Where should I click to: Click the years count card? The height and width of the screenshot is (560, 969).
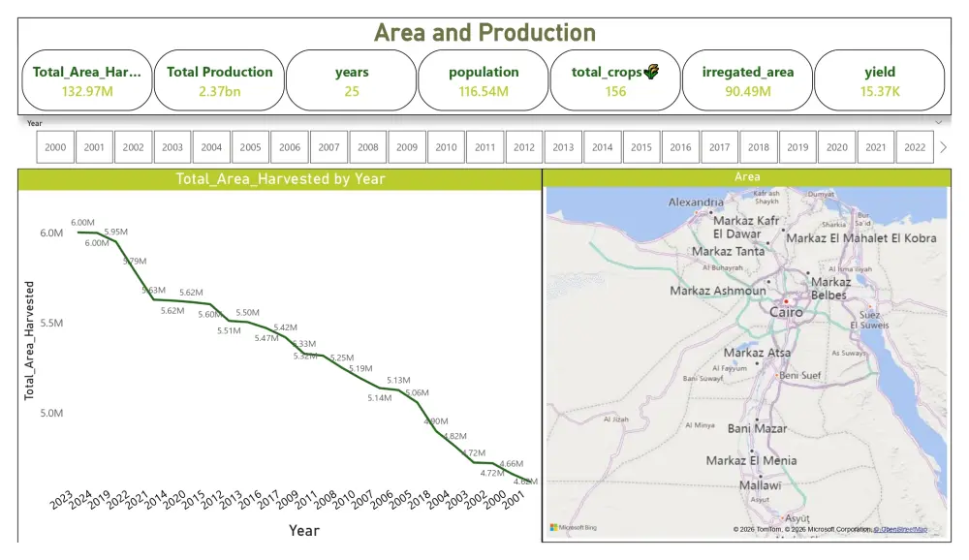(352, 80)
